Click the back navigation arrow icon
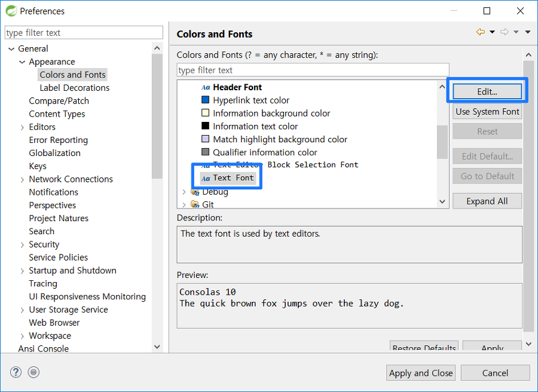The width and height of the screenshot is (538, 392). 481,32
